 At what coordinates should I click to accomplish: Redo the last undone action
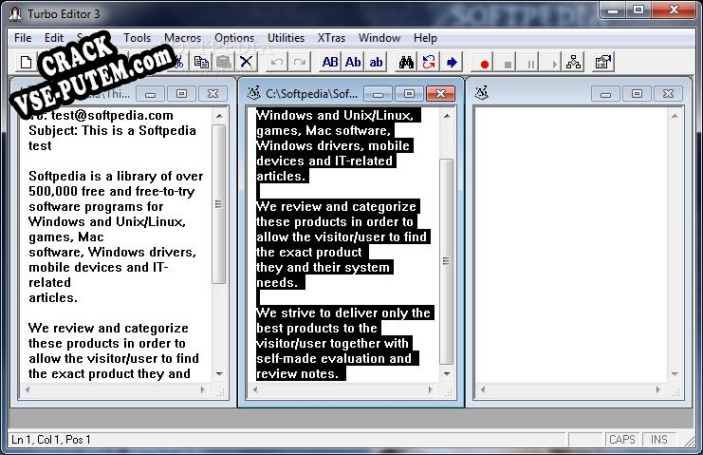pyautogui.click(x=299, y=62)
